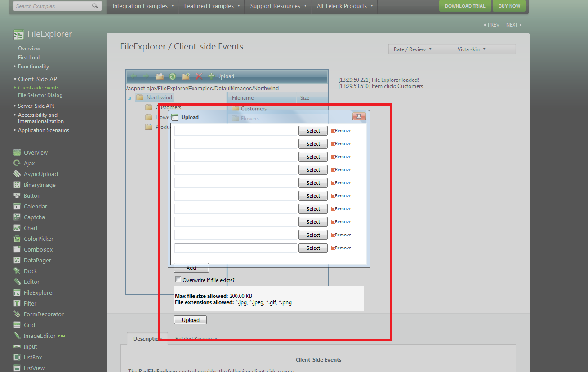
Task: Collapse the Northwind tree node arrow
Action: [129, 98]
